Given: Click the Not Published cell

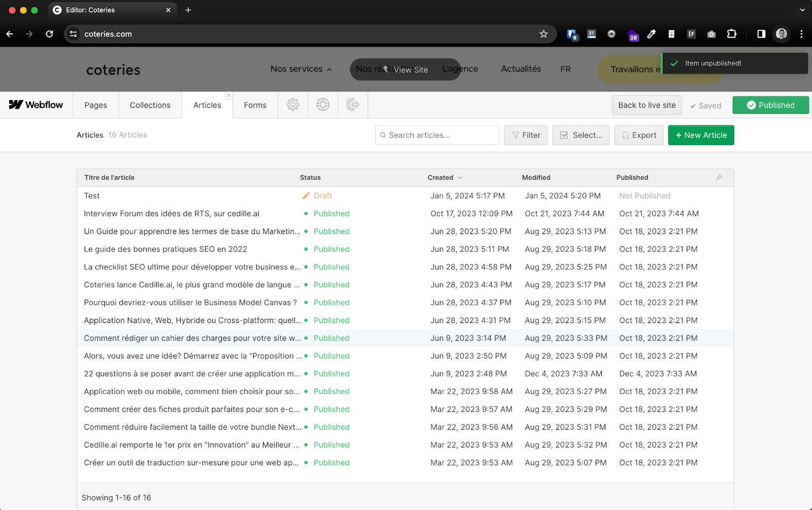Looking at the screenshot, I should [645, 196].
